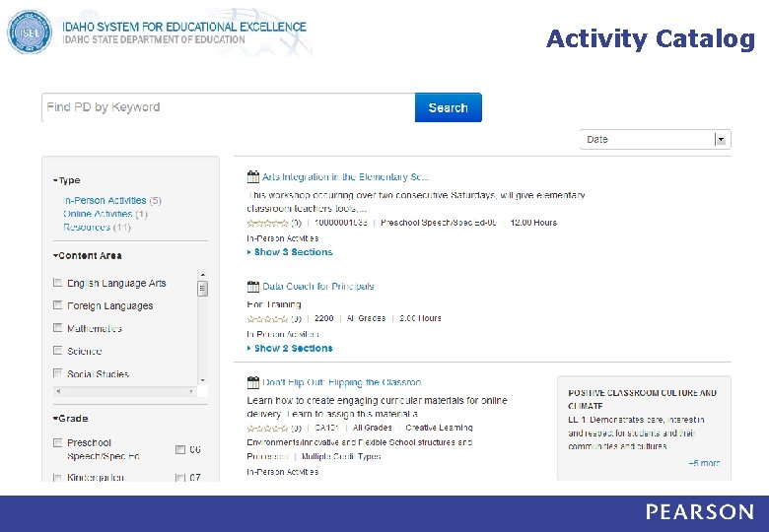Click the blue Search button

pos(449,107)
